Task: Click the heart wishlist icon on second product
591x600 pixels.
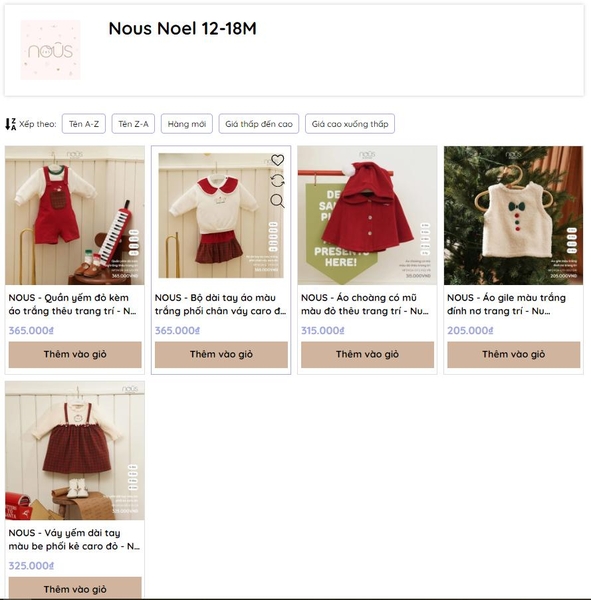Action: click(278, 160)
